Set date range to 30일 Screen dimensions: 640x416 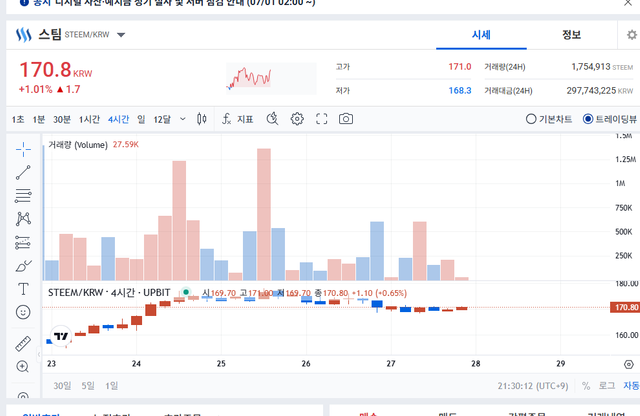tap(62, 386)
